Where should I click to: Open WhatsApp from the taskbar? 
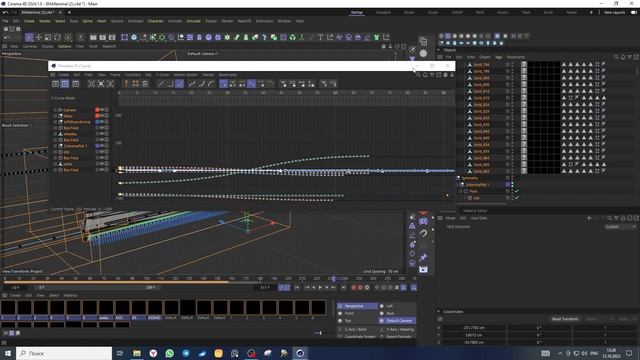click(169, 353)
